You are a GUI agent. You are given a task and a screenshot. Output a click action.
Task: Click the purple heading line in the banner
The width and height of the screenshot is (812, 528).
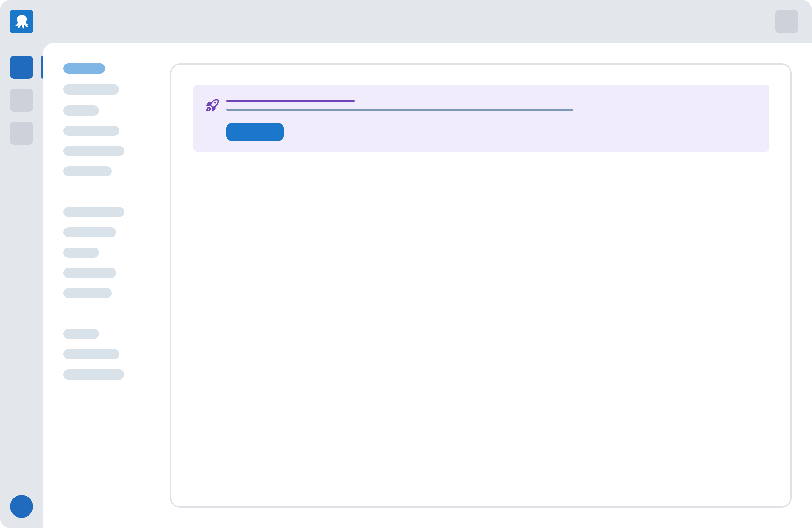(x=291, y=101)
